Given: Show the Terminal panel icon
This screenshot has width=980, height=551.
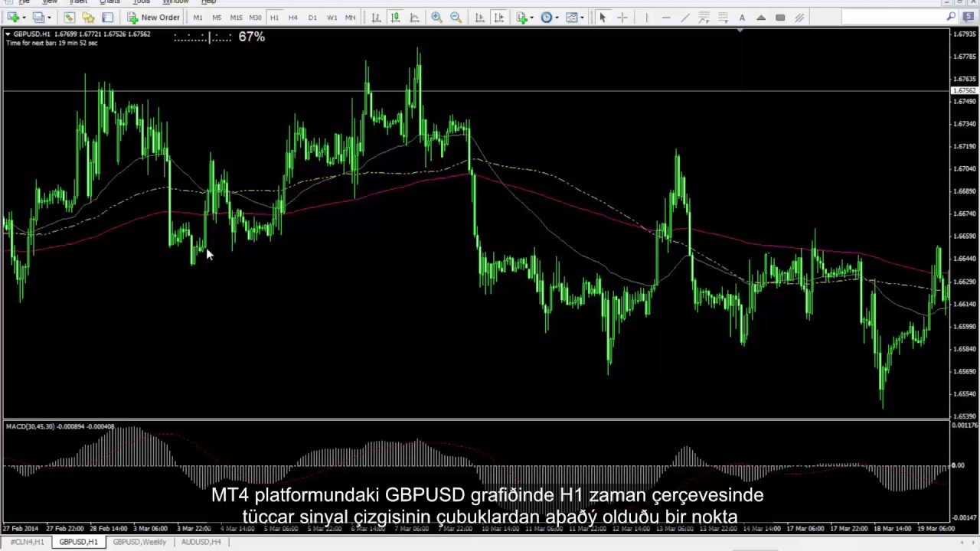Looking at the screenshot, I should click(107, 17).
